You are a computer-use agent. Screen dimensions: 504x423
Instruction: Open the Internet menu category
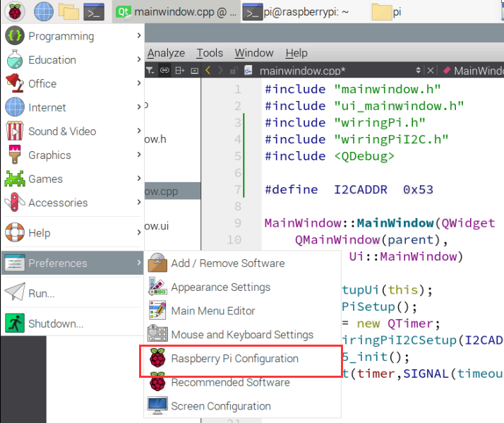73,107
